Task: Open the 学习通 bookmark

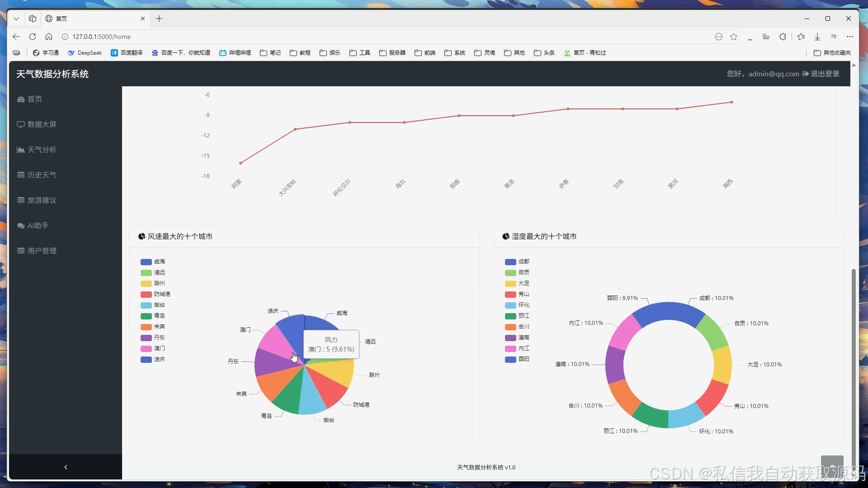Action: coord(46,53)
